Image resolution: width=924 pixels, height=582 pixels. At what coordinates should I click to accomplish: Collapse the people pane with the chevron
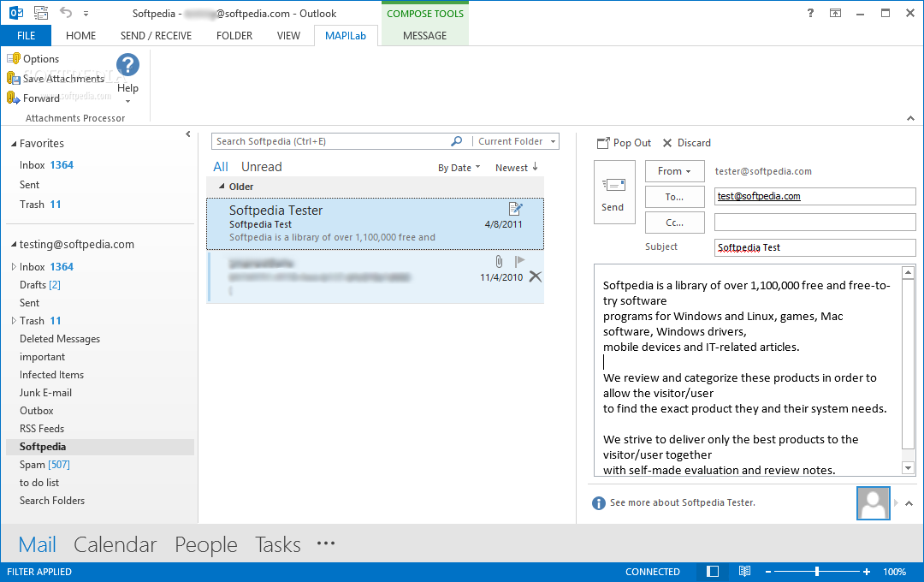coord(909,503)
